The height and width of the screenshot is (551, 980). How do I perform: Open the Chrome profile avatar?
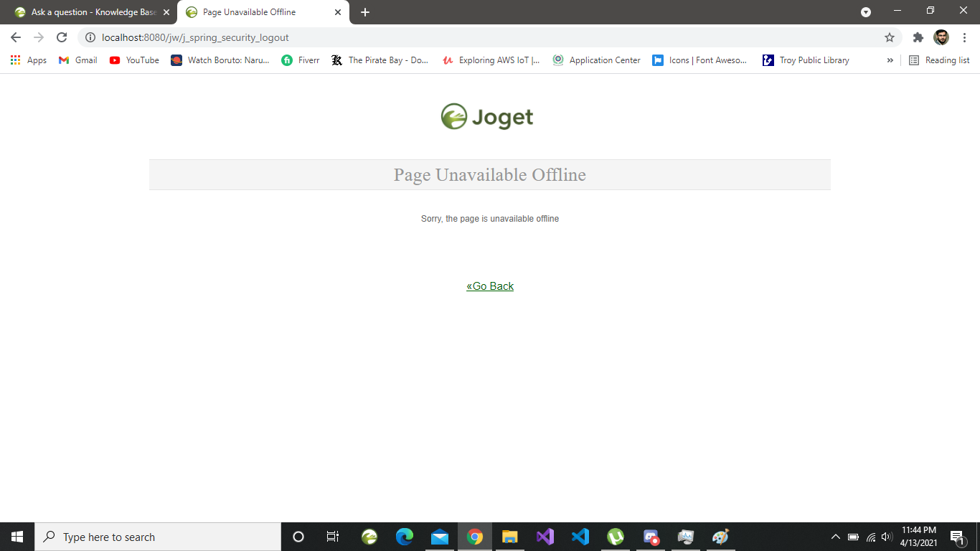[941, 37]
